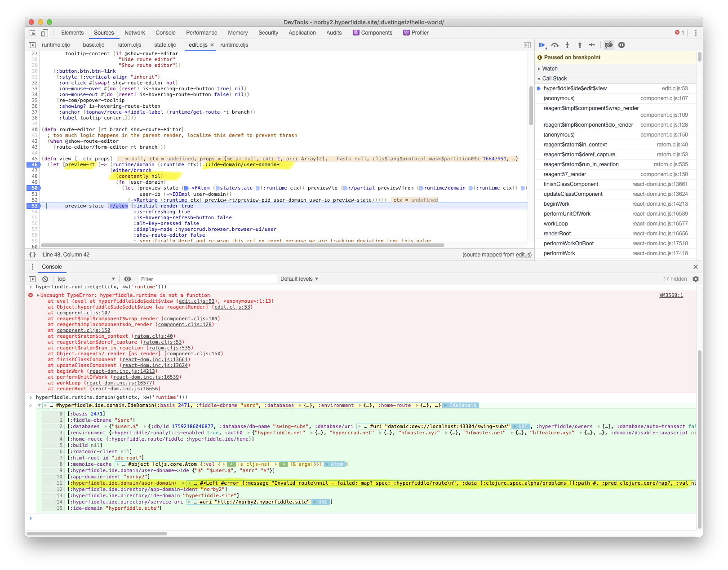Switch to the Network panel tab

tap(135, 33)
